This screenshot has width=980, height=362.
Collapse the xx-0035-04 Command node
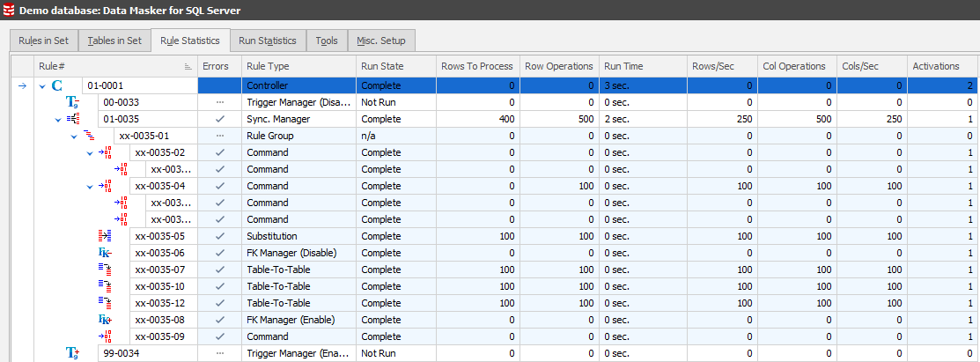89,186
